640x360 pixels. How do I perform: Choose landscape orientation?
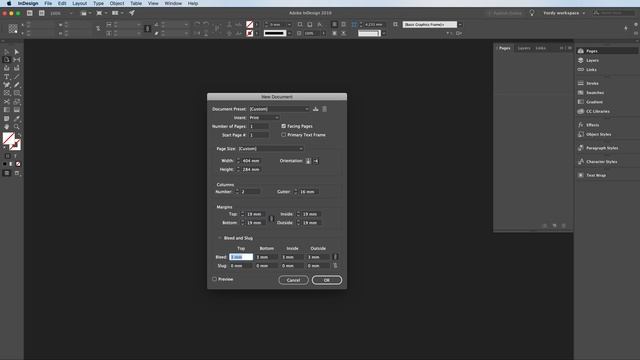[x=316, y=161]
